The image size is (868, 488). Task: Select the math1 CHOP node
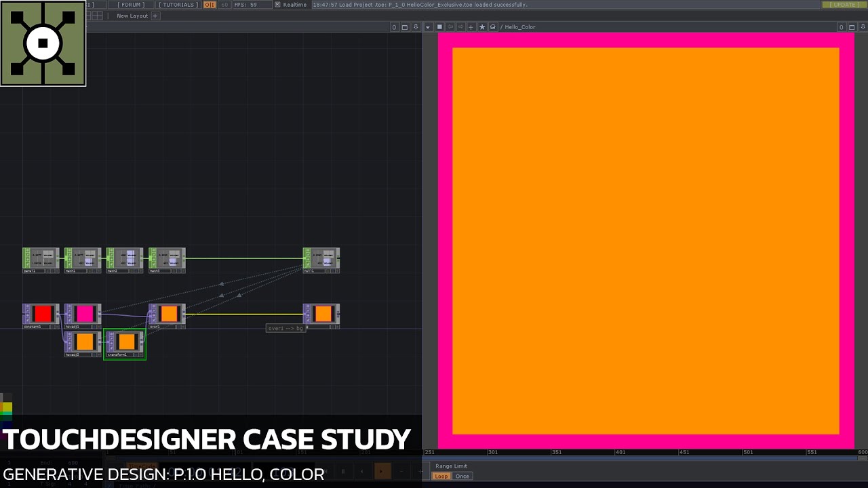pyautogui.click(x=83, y=260)
